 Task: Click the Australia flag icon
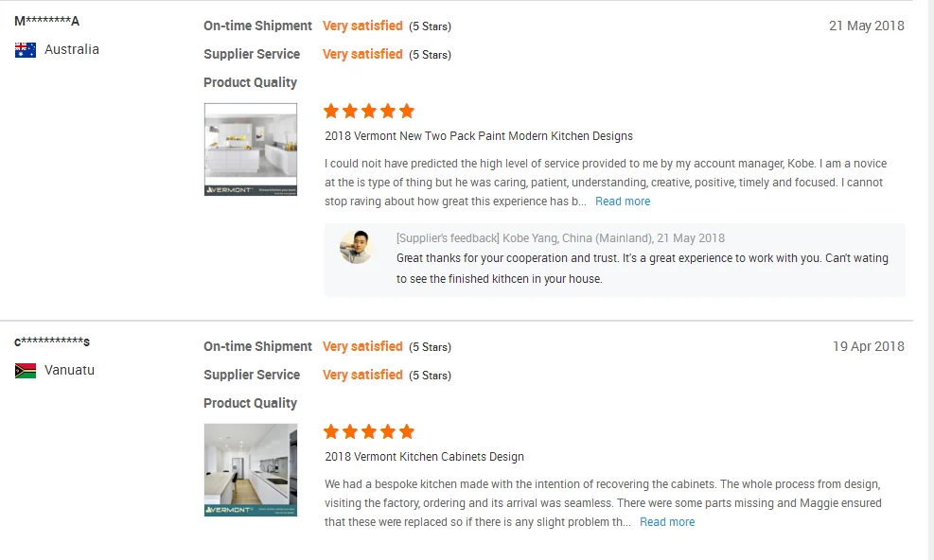coord(26,50)
